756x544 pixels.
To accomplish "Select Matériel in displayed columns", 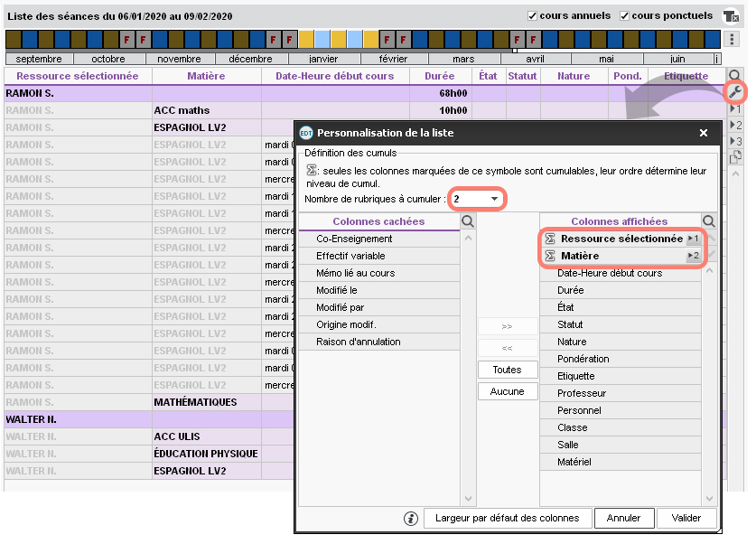I will tap(621, 462).
